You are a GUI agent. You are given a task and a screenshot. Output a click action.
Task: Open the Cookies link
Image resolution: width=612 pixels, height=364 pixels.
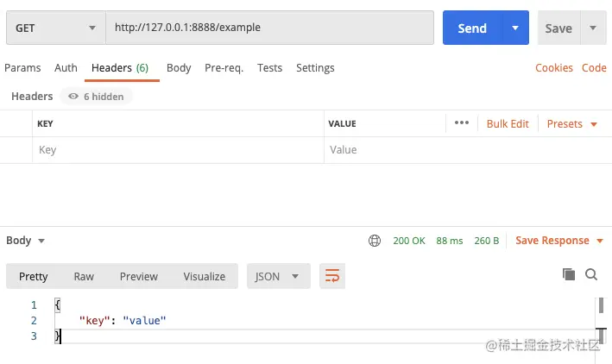554,68
